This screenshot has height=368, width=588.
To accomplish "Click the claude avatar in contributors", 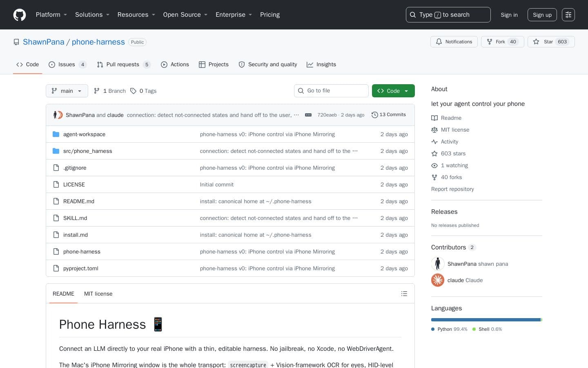I will point(438,280).
